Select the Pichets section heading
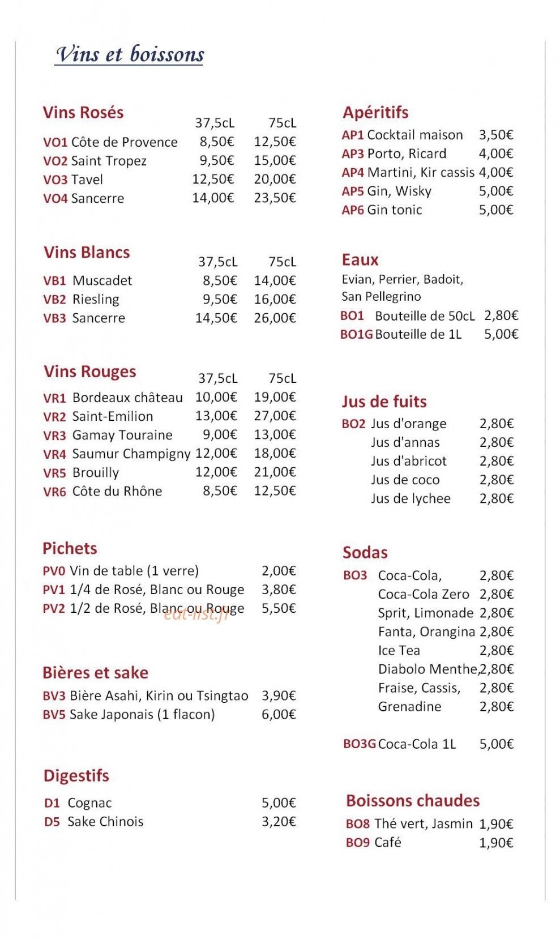The height and width of the screenshot is (939, 560). click(x=70, y=548)
